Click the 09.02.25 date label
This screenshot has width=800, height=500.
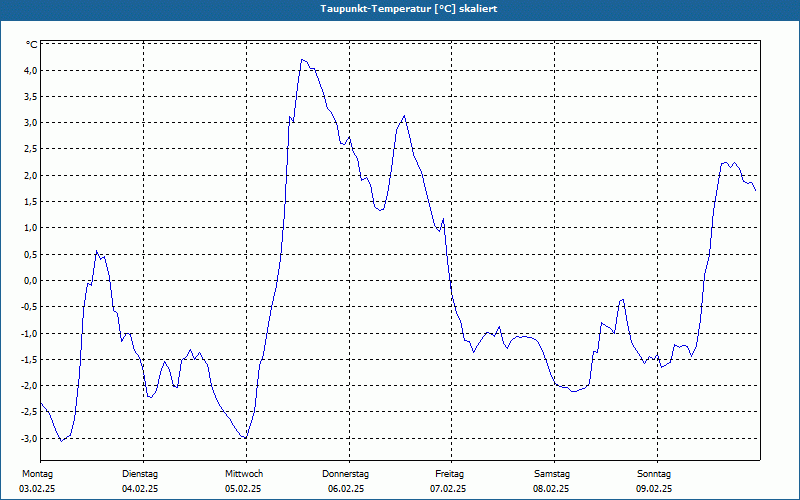654,489
